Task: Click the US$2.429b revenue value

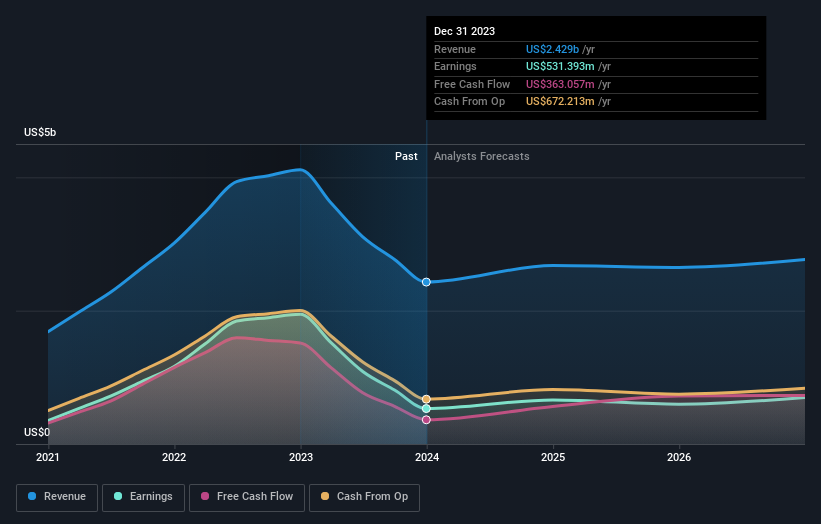Action: [x=552, y=49]
